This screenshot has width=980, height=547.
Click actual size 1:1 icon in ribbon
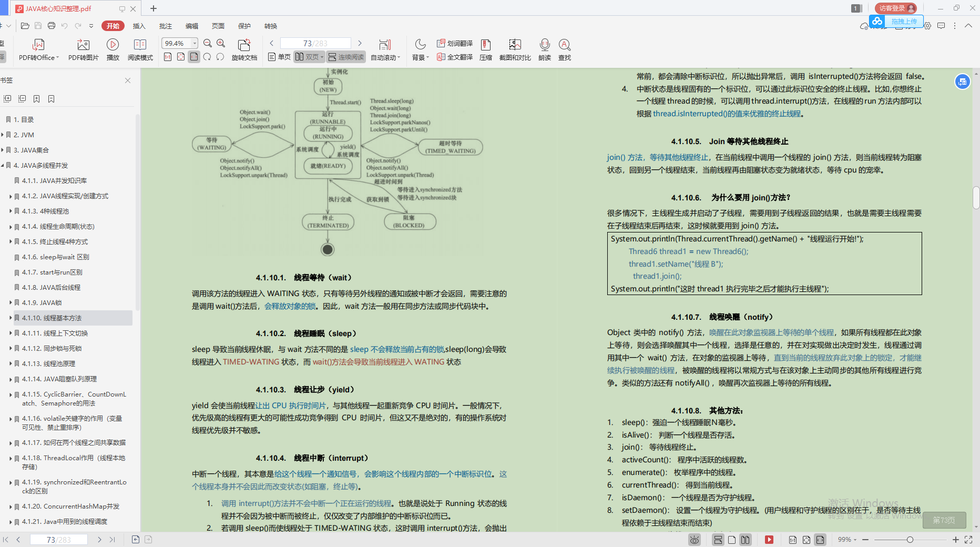(168, 57)
